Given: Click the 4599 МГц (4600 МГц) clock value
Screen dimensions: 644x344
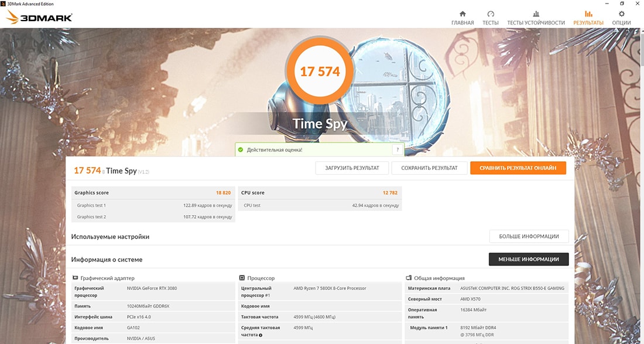Looking at the screenshot, I should click(x=315, y=317).
